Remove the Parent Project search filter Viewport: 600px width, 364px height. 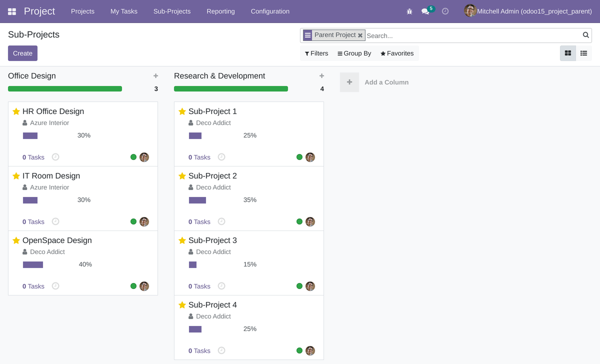[360, 35]
